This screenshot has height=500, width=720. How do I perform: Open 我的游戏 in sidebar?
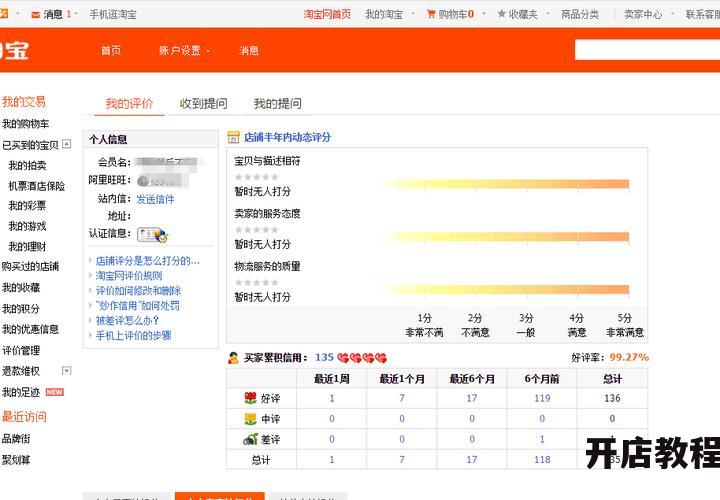point(27,226)
